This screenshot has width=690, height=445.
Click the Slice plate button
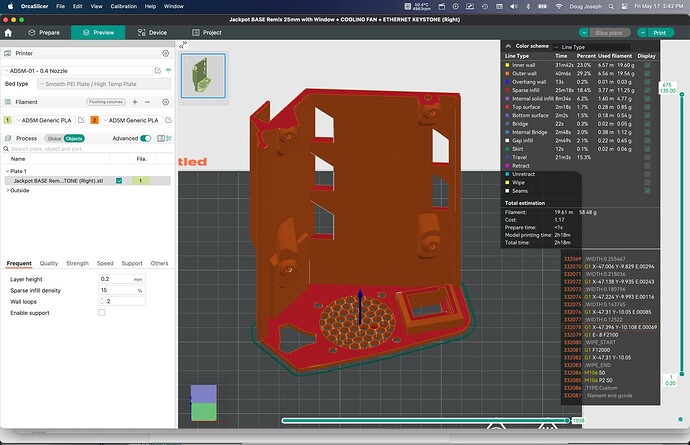pyautogui.click(x=609, y=33)
